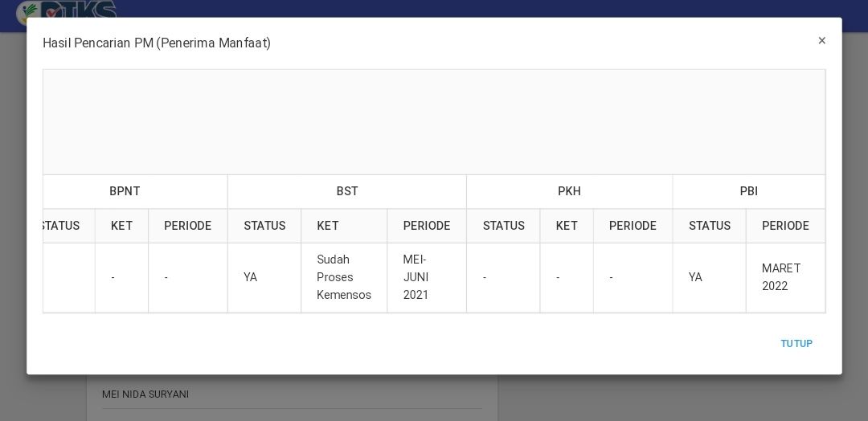Select the 'MARET 2022' period cell

[x=785, y=277]
